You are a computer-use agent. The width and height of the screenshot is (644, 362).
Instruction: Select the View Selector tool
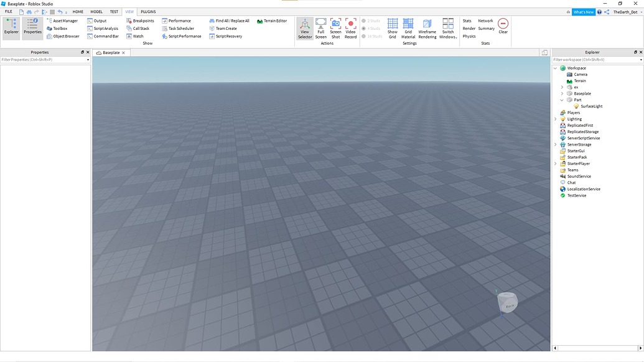[x=304, y=28]
